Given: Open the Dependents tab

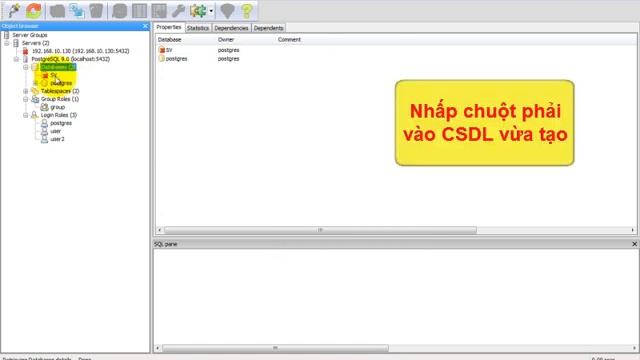Looking at the screenshot, I should click(268, 28).
